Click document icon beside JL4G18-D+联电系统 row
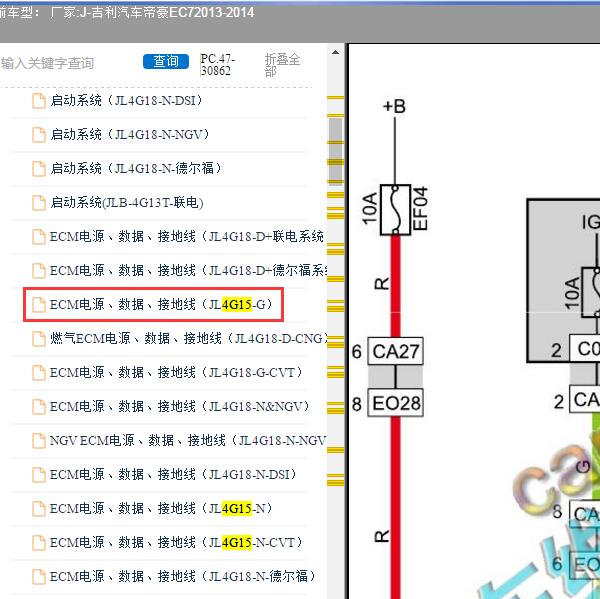 [x=39, y=237]
